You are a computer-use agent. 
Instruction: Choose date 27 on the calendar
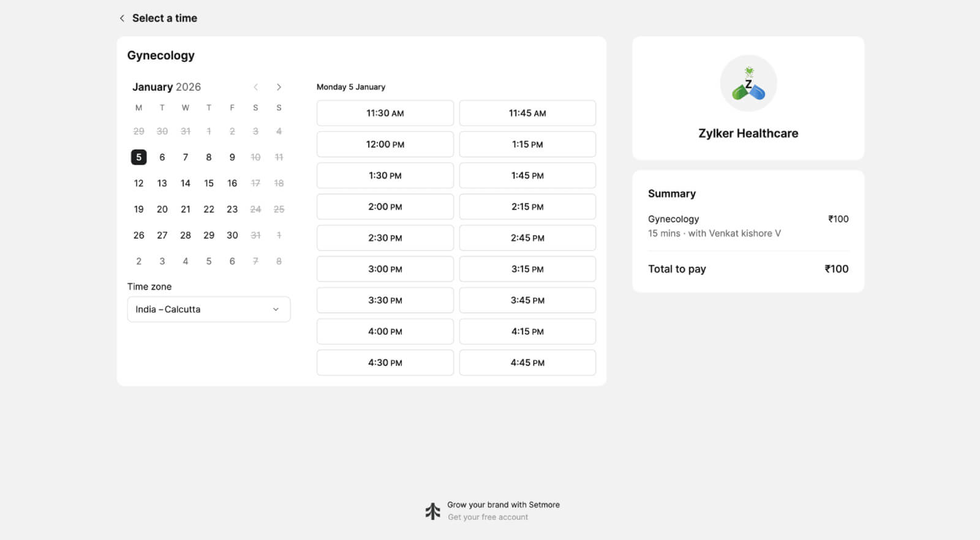[162, 235]
